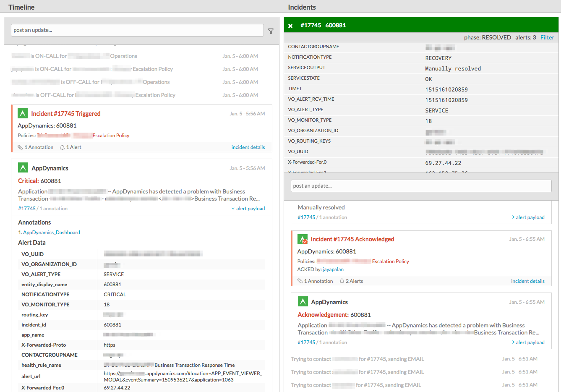561x392 pixels.
Task: Click the AppDynamics Acknowledgement card logo icon
Action: point(303,301)
